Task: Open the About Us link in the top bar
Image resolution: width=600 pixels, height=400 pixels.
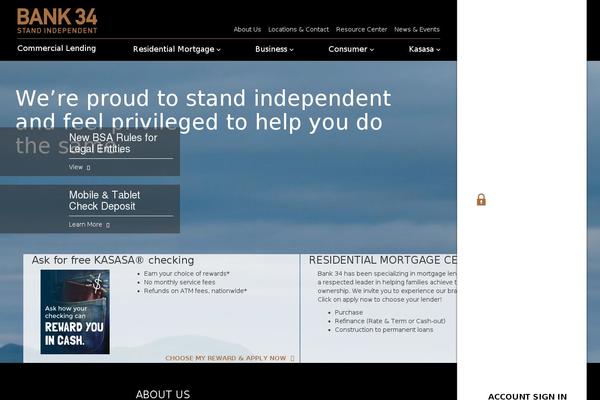Action: point(247,29)
